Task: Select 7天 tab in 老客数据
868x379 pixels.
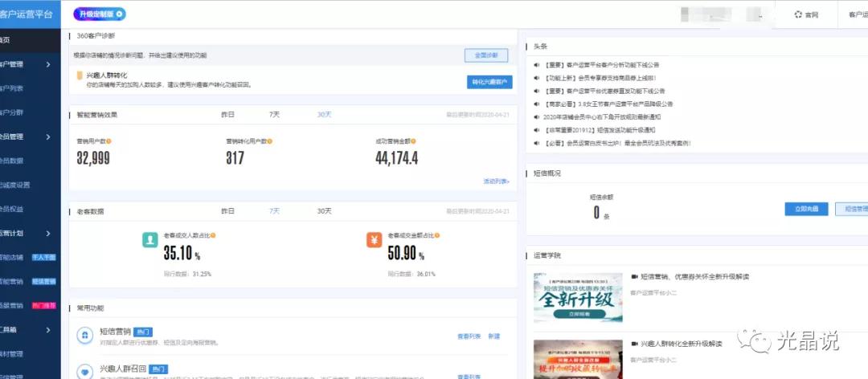Action: click(275, 211)
